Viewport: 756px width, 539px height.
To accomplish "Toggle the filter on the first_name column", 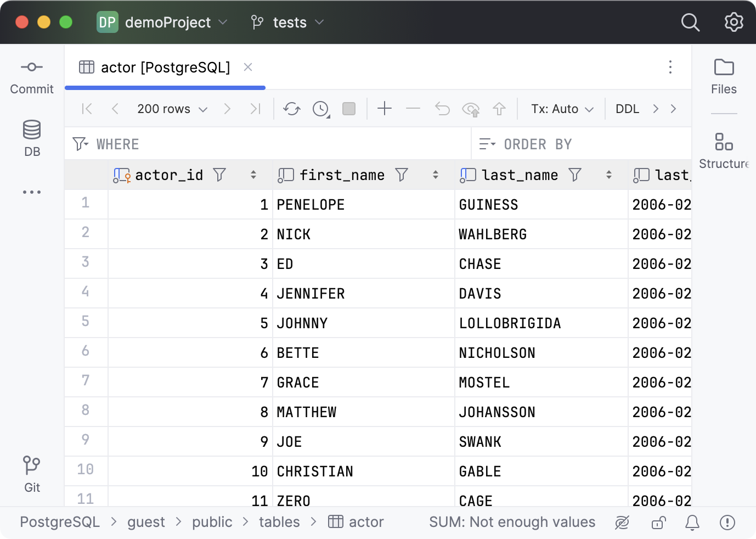I will [402, 175].
